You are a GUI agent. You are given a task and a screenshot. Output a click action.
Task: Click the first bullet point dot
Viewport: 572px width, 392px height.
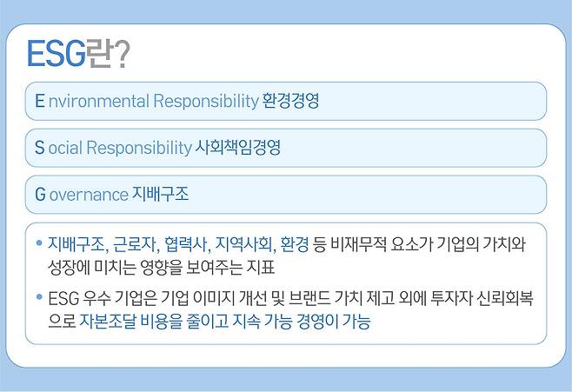[x=39, y=243]
